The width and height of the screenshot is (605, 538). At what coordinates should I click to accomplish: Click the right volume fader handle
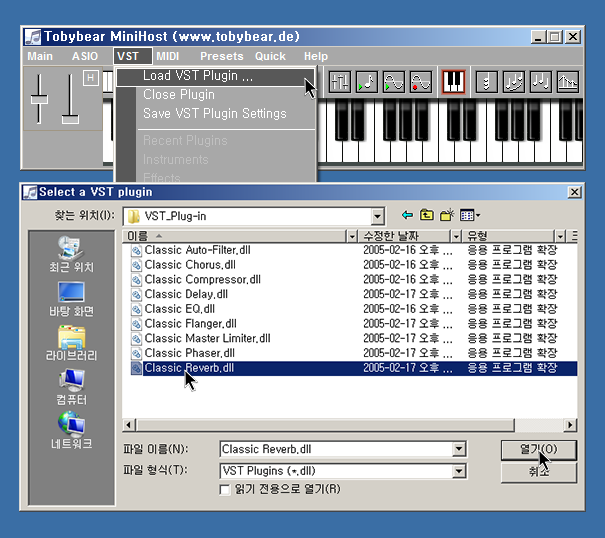(x=70, y=119)
